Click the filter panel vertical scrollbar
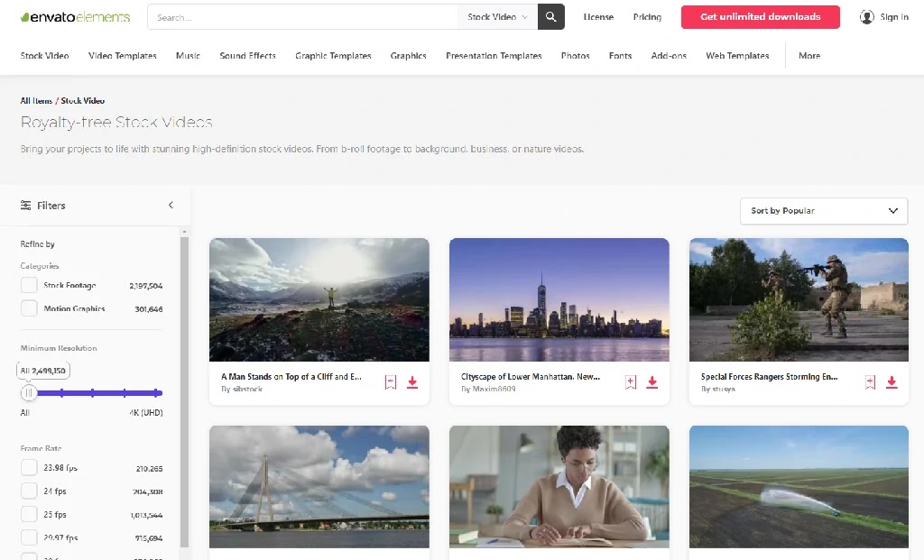 (184, 391)
